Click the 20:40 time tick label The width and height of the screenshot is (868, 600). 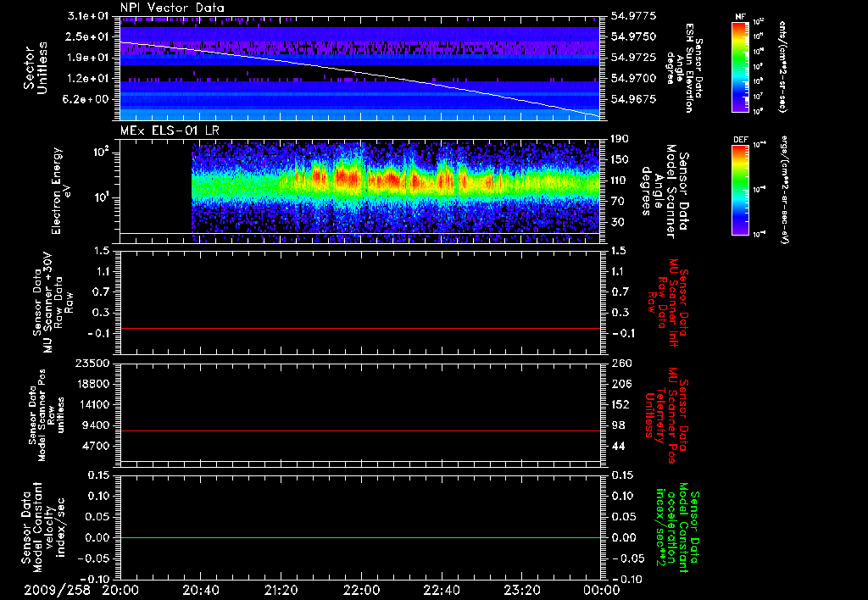(200, 590)
